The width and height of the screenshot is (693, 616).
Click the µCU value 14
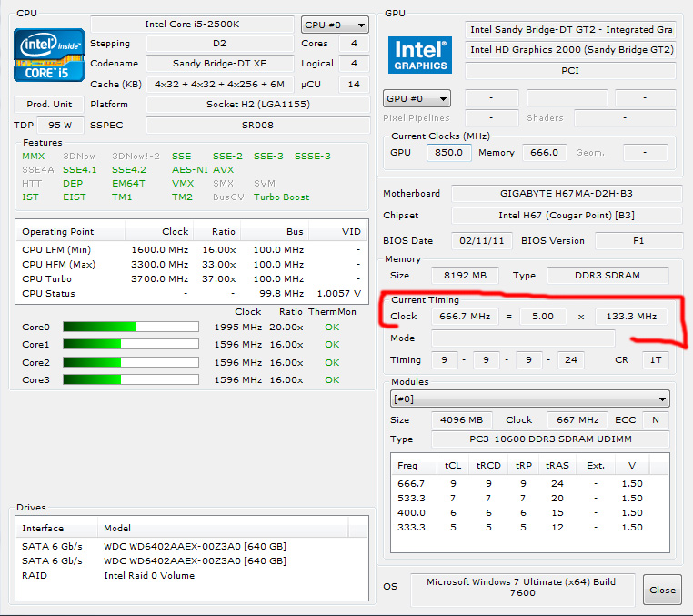[x=354, y=84]
